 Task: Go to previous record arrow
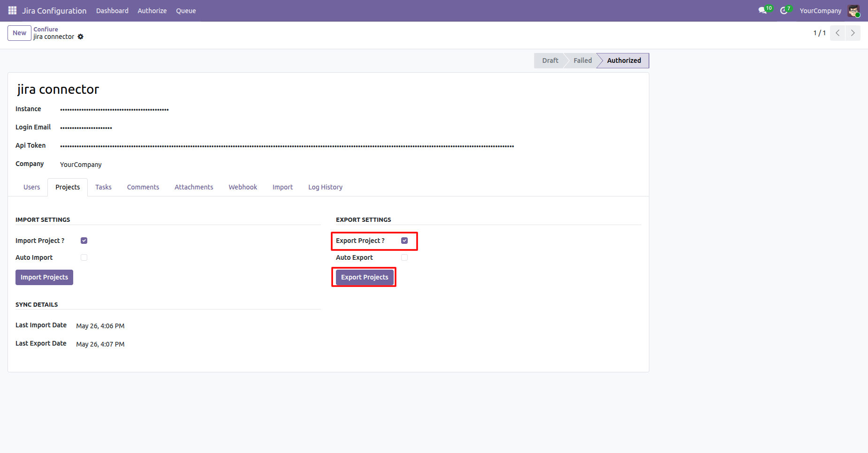838,33
